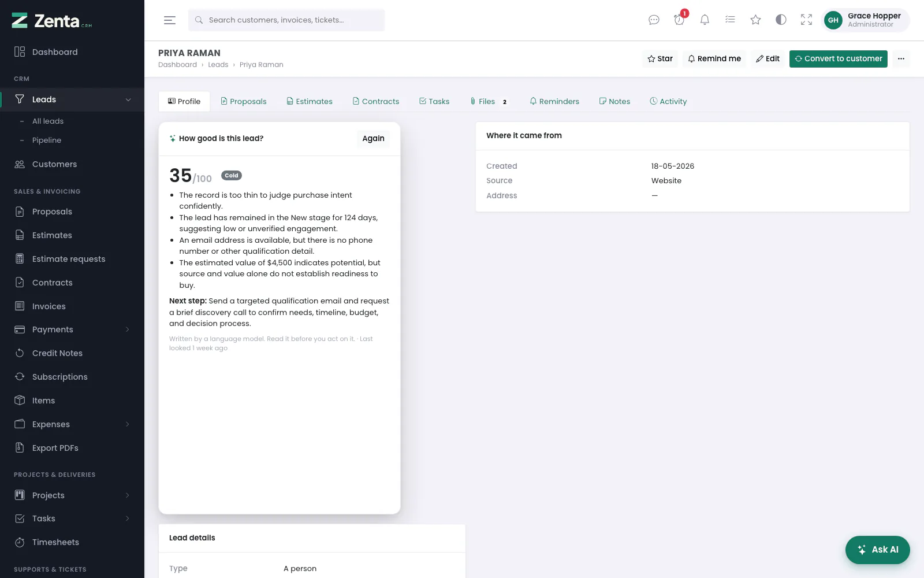Collapse sidebar using the hamburger menu icon
This screenshot has width=924, height=578.
click(x=170, y=20)
